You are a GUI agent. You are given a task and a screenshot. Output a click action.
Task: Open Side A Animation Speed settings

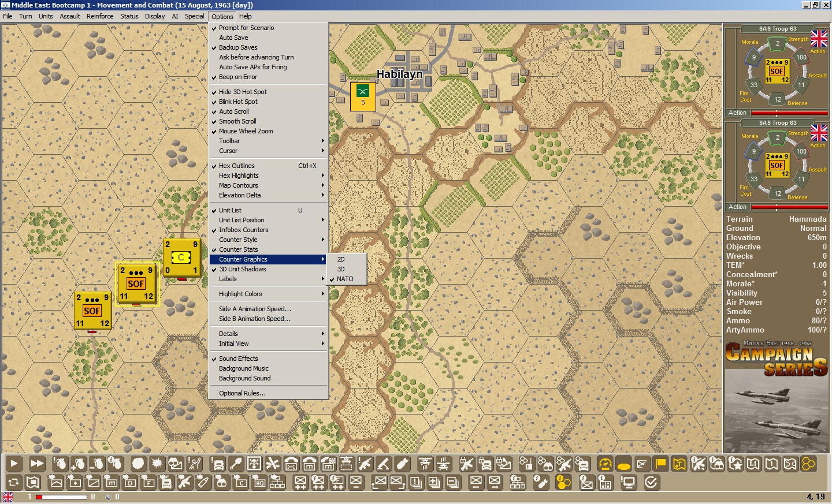tap(269, 309)
